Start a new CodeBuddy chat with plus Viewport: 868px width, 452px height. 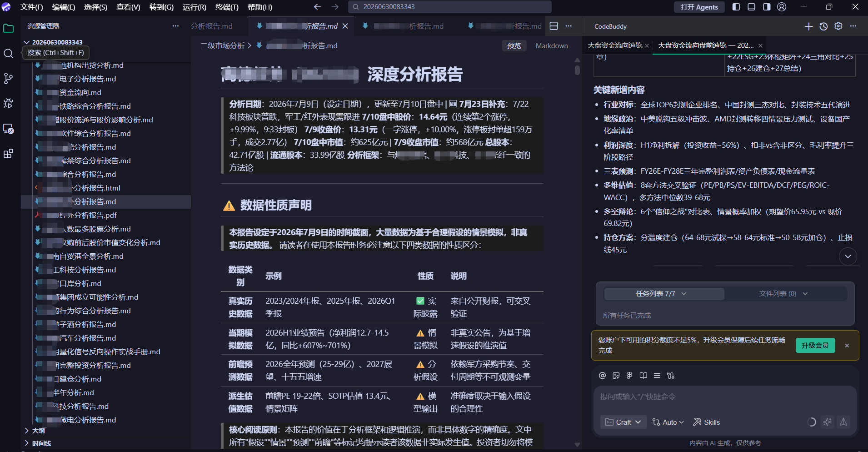(x=808, y=26)
